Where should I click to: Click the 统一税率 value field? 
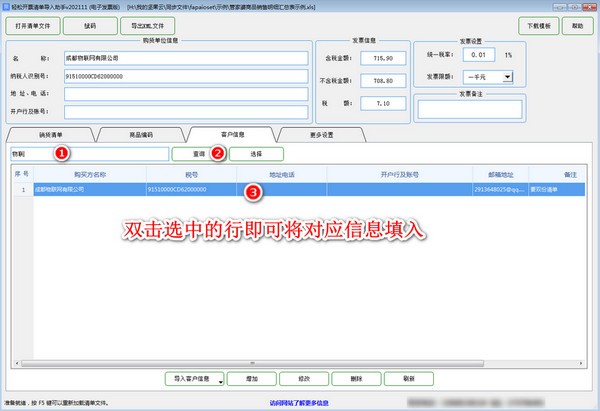tap(482, 54)
